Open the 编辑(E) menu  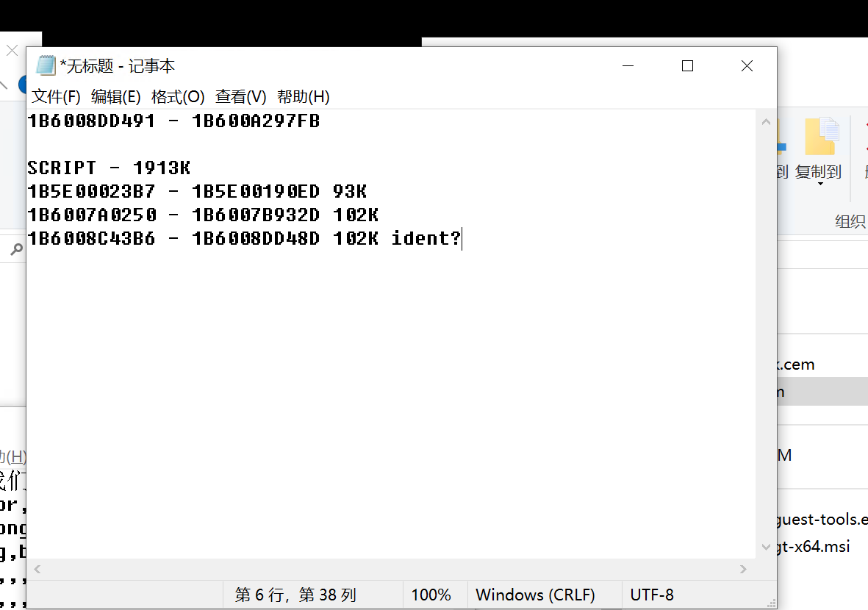[115, 96]
